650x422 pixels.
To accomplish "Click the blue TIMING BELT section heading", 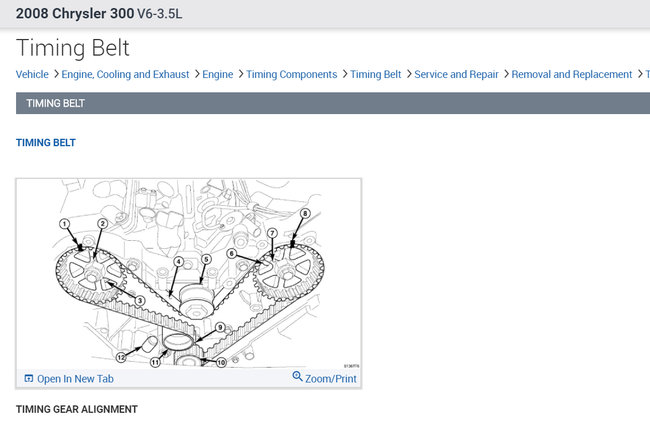I will pos(46,143).
